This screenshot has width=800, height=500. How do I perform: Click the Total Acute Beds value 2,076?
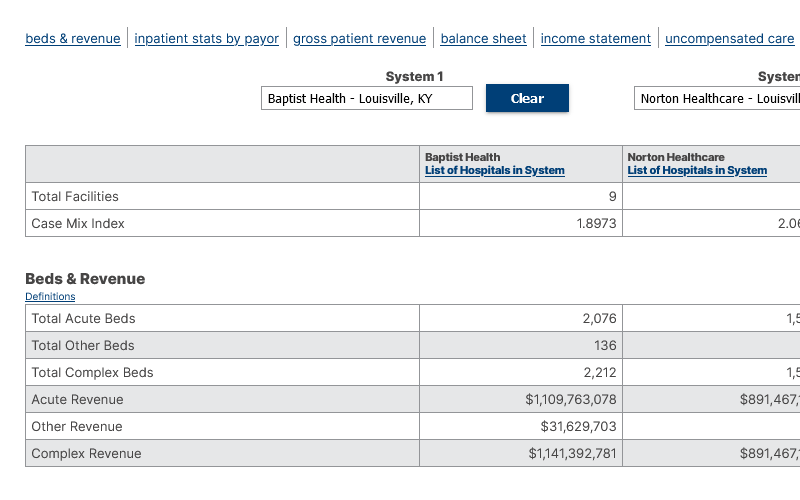[x=599, y=318]
